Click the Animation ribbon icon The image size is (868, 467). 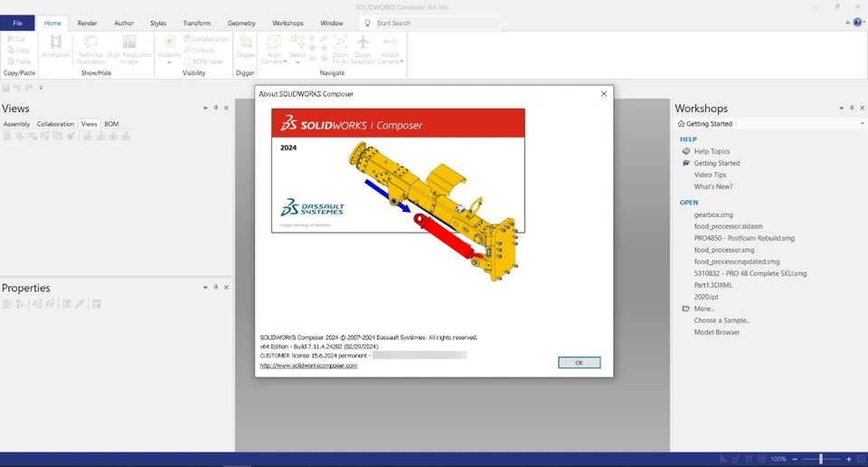point(56,46)
